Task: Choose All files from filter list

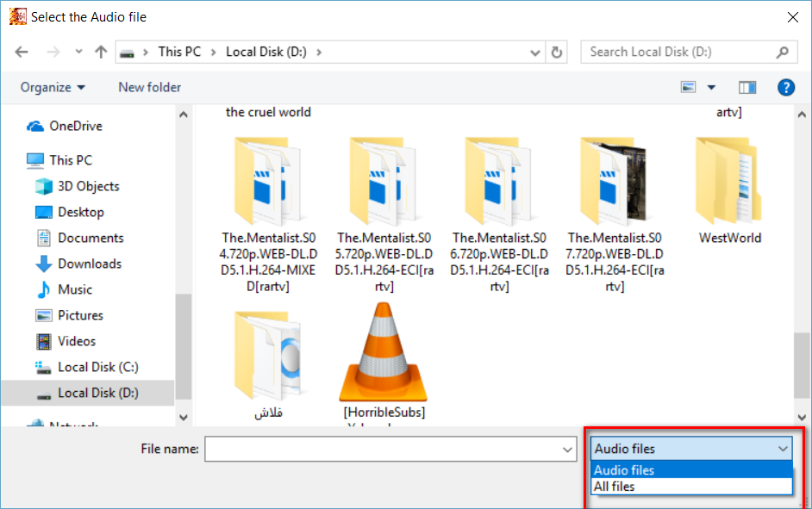Action: coord(615,487)
